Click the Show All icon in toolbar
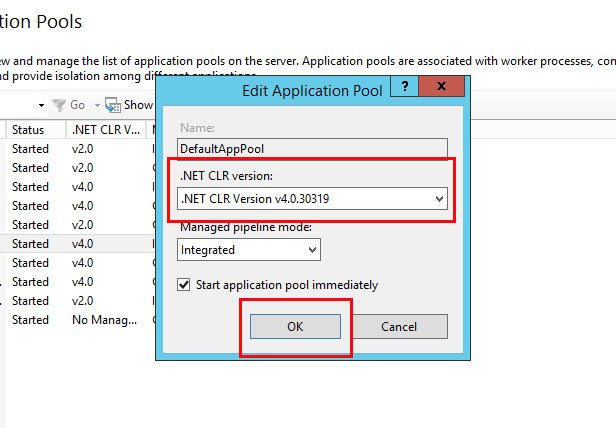This screenshot has width=616, height=428. 113,105
